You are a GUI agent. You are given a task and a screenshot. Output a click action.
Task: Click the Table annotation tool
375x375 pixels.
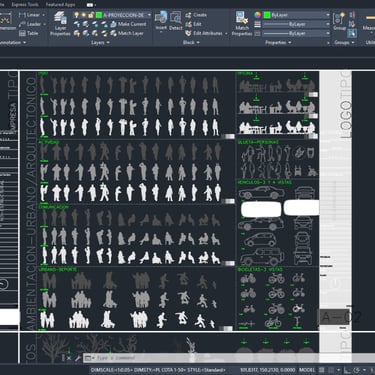point(28,33)
